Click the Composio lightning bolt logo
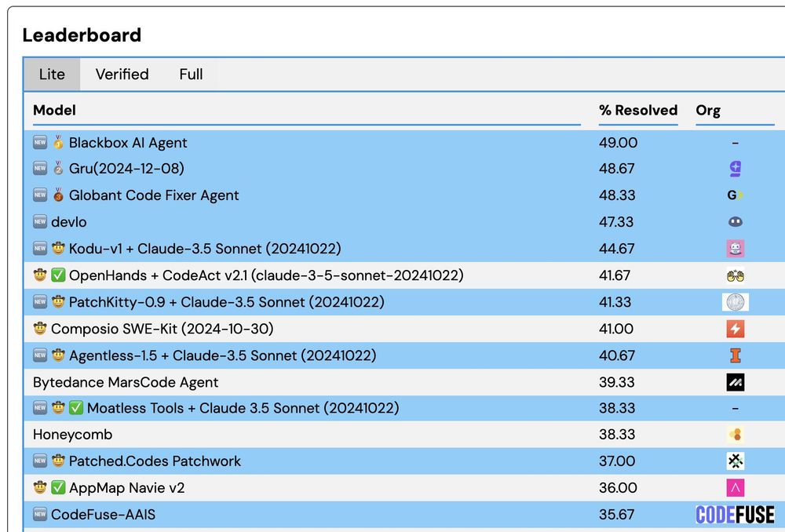 point(735,329)
